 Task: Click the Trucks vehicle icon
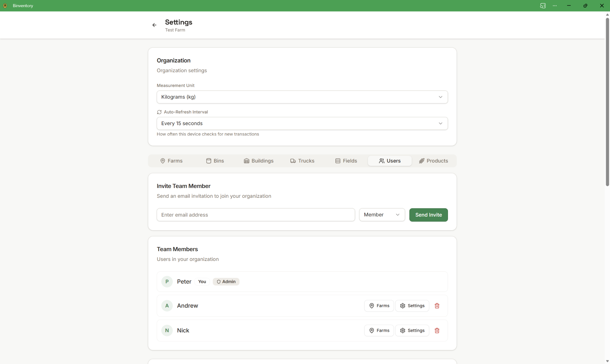pos(293,161)
